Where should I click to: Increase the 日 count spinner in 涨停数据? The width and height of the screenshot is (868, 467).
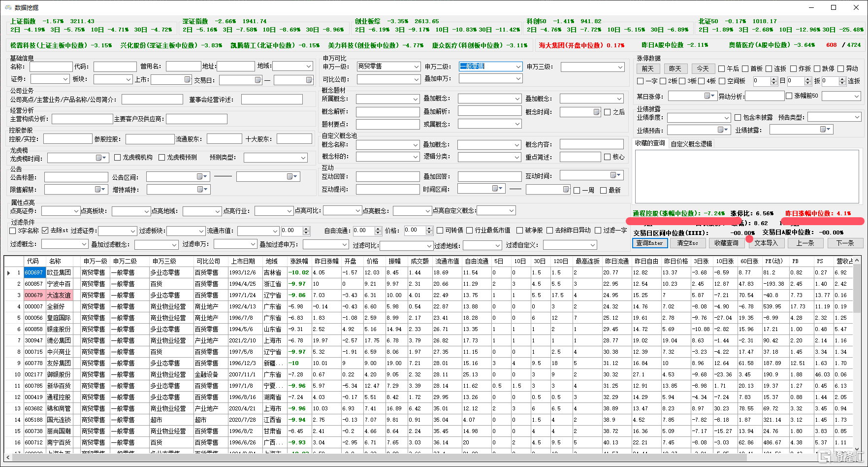tap(773, 79)
